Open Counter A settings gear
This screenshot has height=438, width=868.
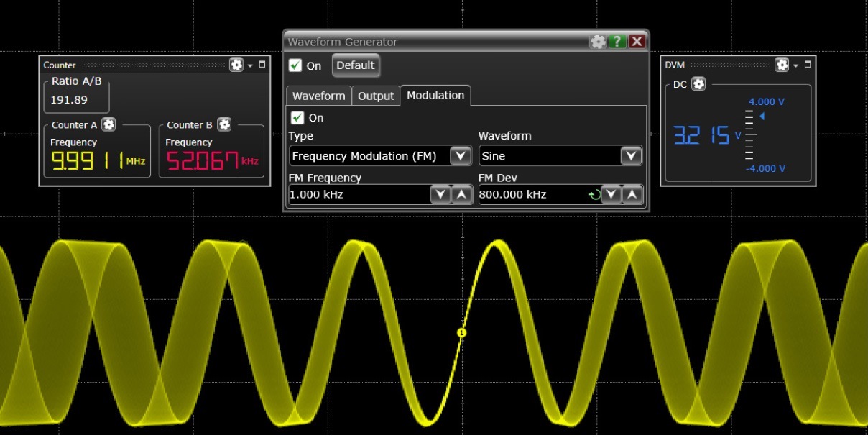(108, 124)
